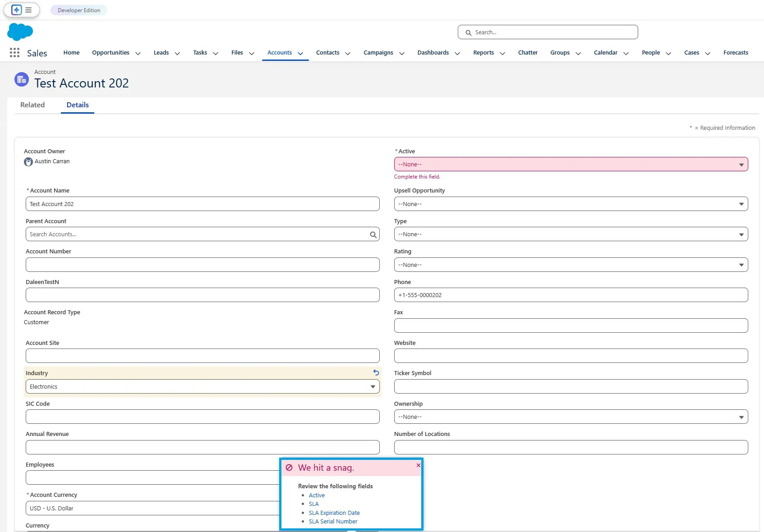Click the error icon in the snag popup

tap(289, 468)
